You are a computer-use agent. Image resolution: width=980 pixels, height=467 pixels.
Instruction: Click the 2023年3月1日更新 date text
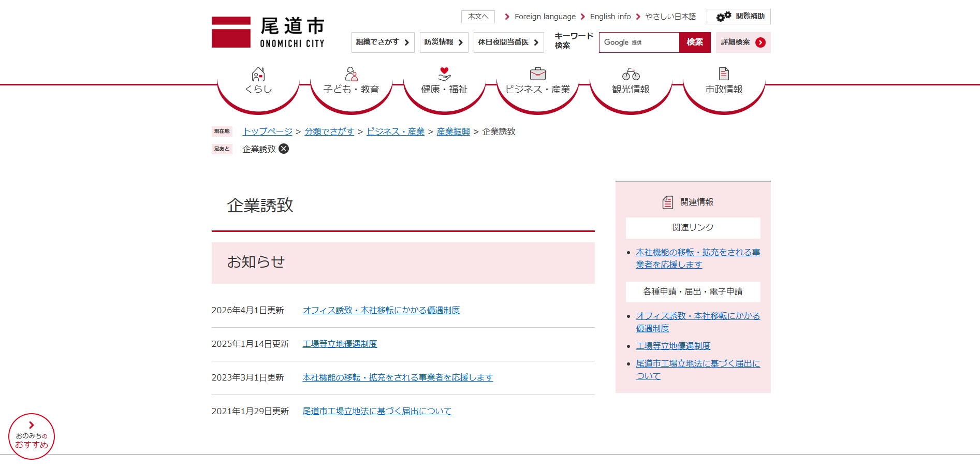point(247,377)
